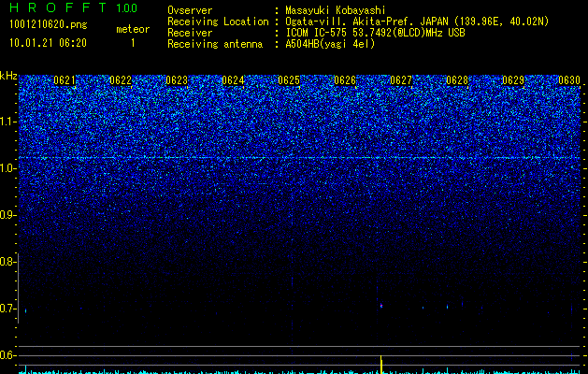
Task: Click the meteor count label
Action: click(133, 29)
